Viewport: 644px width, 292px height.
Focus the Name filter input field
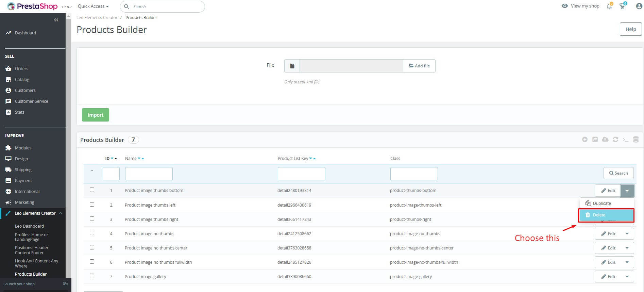click(149, 174)
